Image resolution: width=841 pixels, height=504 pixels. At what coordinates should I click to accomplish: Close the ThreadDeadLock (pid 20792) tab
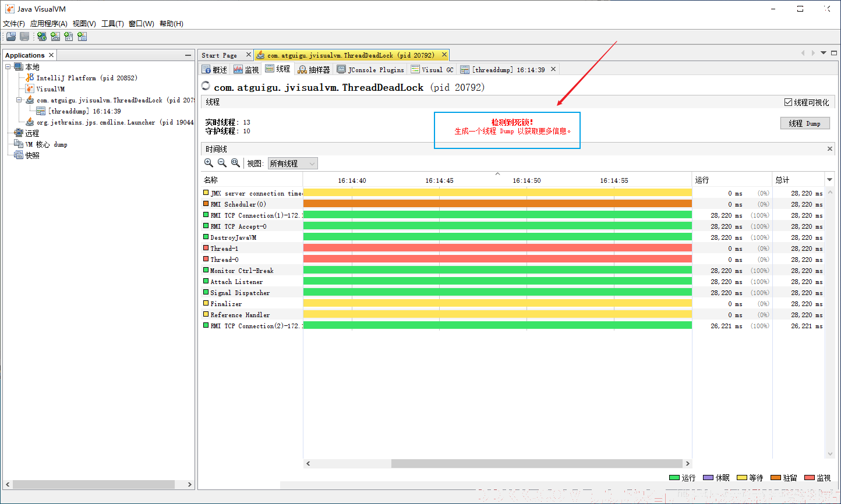point(444,55)
